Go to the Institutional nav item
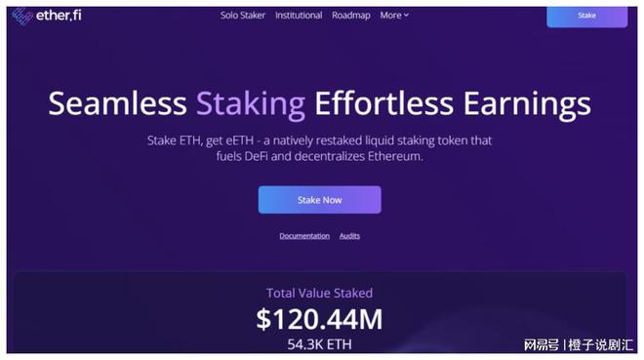 click(299, 16)
